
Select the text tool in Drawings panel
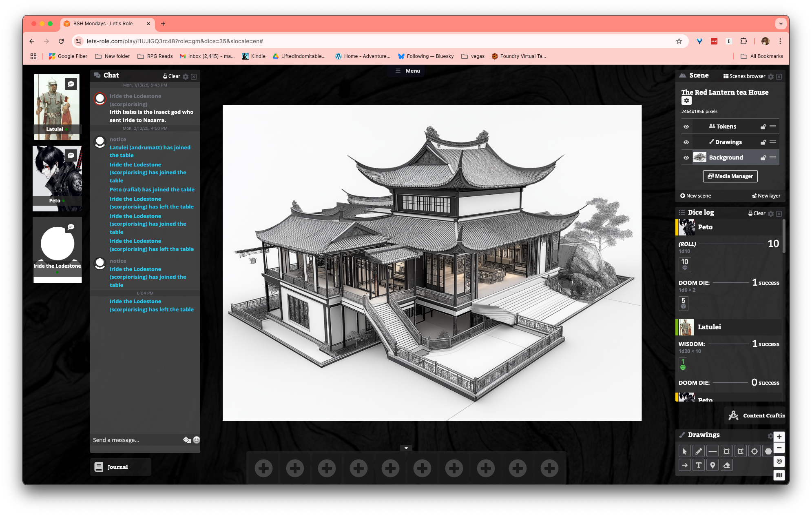(x=699, y=465)
